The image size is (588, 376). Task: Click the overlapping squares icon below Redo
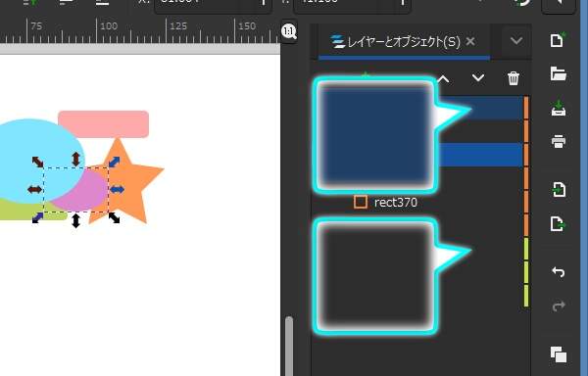click(x=559, y=354)
